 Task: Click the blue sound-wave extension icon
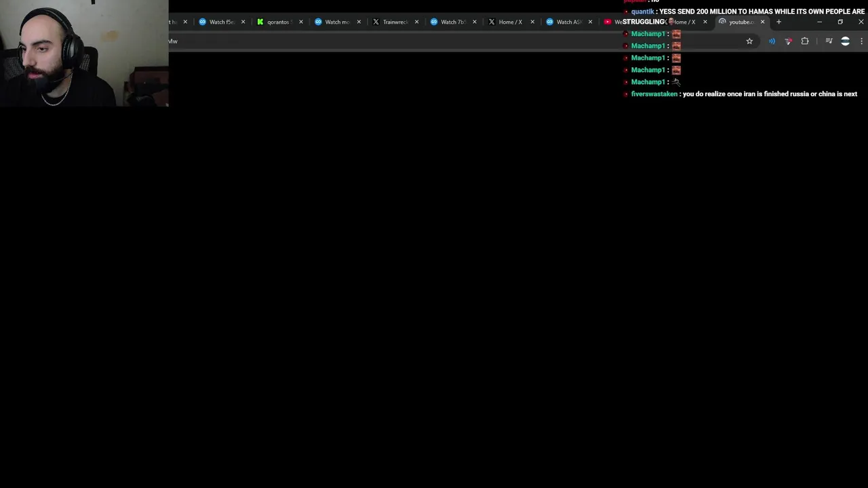tap(772, 41)
